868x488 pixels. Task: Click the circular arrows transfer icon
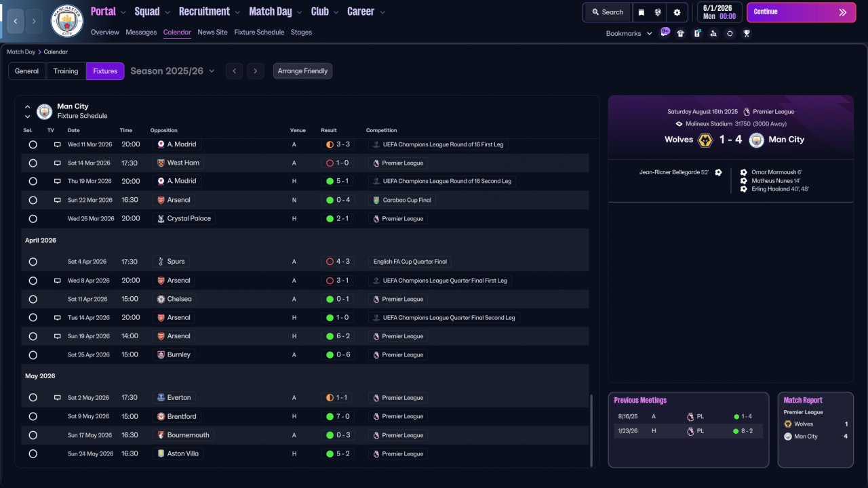[x=730, y=33]
